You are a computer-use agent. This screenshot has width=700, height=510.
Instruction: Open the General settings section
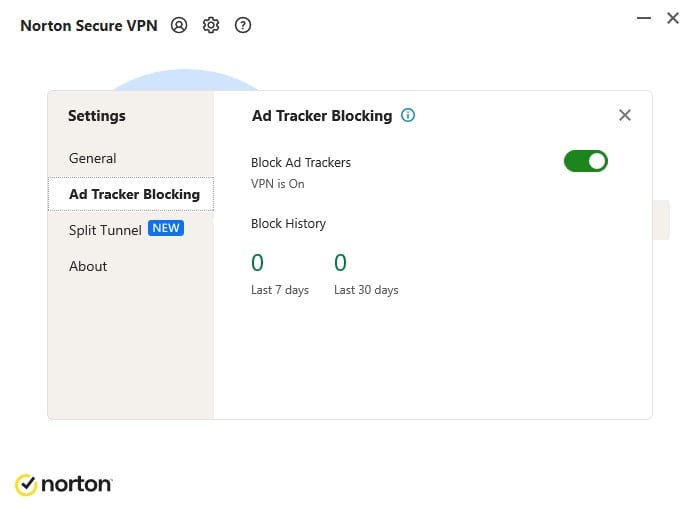[x=92, y=158]
